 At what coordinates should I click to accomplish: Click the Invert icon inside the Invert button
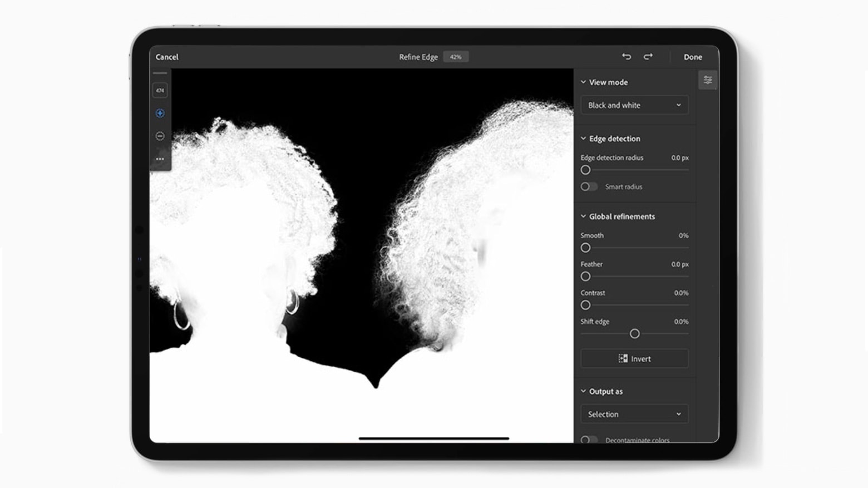click(623, 358)
